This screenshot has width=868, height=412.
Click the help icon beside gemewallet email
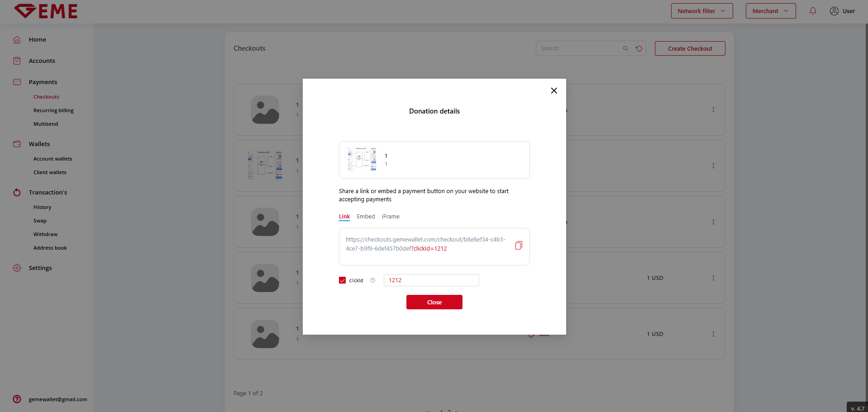click(17, 399)
